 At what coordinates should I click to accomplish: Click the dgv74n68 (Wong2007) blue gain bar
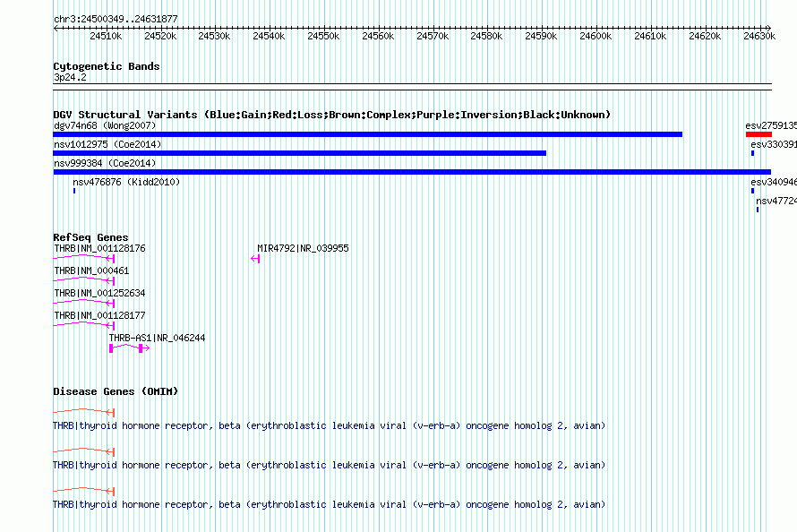coord(367,134)
